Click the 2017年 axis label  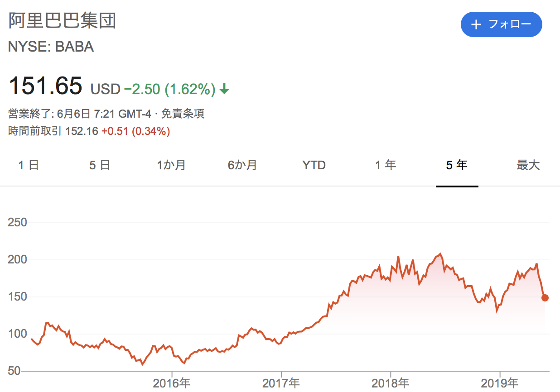click(281, 383)
